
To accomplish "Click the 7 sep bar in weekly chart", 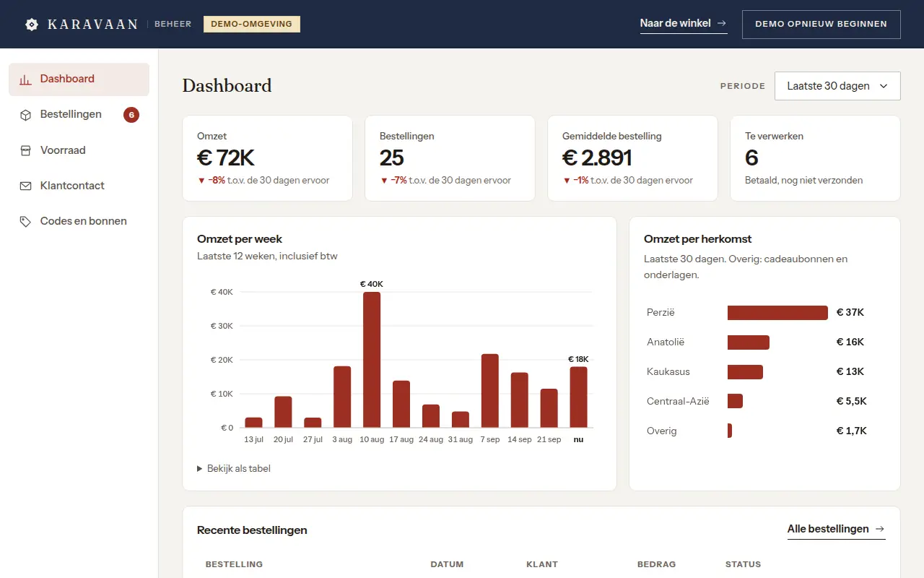I will click(490, 391).
